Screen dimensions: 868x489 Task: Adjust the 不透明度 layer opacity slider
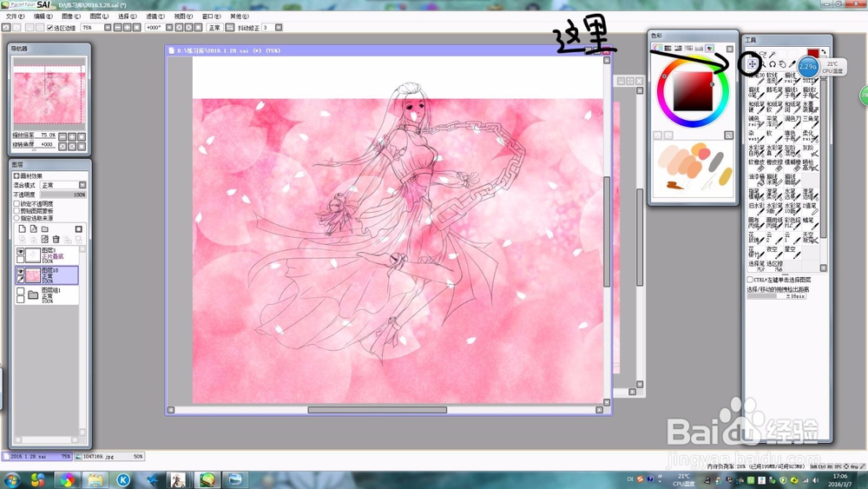tap(62, 195)
